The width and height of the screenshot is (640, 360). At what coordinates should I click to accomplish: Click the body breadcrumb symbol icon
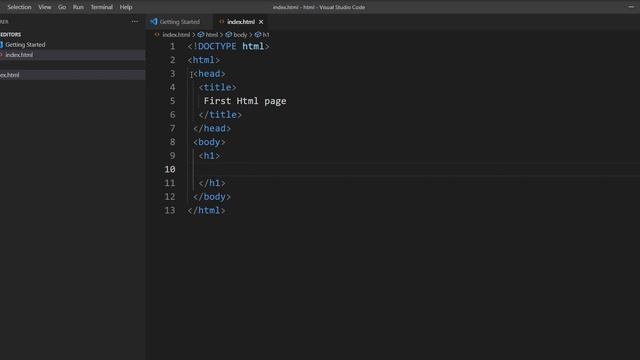coord(229,35)
